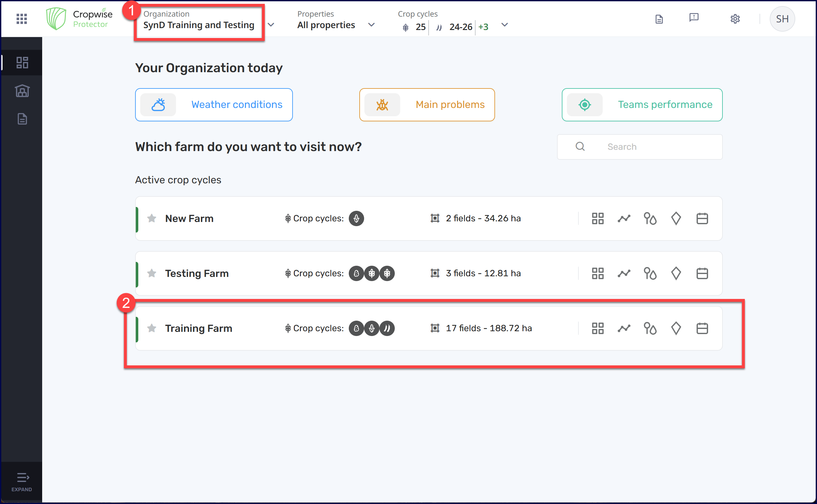Favorite New Farm with star toggle
This screenshot has height=504, width=817.
tap(152, 218)
